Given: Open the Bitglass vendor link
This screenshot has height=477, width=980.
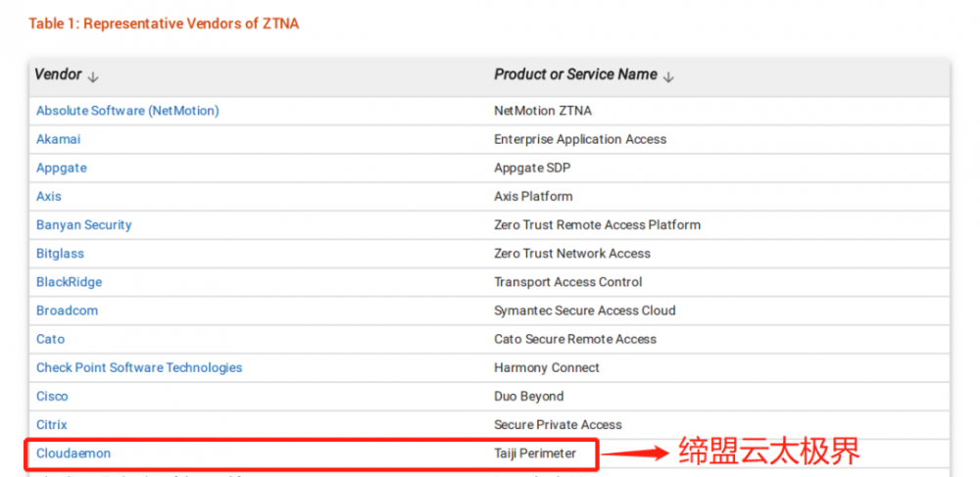Looking at the screenshot, I should [x=60, y=254].
